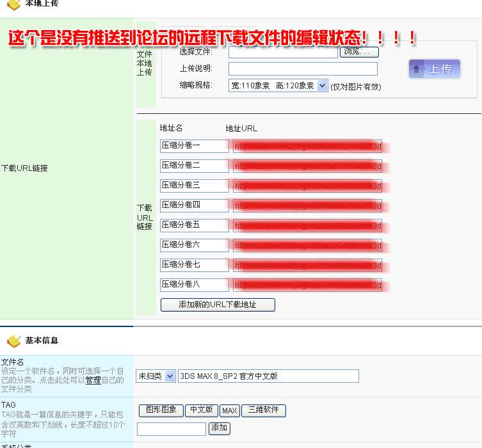Open the 缩略规格 thumbnail size dropdown
Screen dimensions: 482x448
coord(278,85)
